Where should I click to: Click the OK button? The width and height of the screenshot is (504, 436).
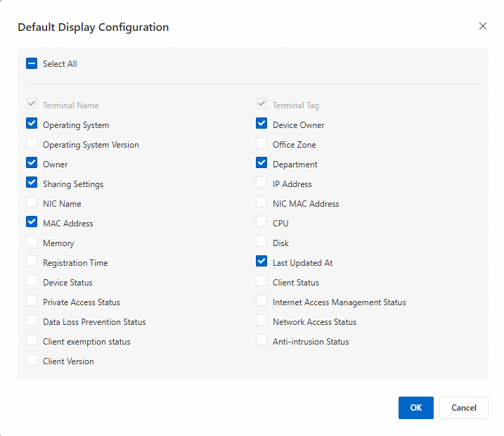pyautogui.click(x=415, y=408)
